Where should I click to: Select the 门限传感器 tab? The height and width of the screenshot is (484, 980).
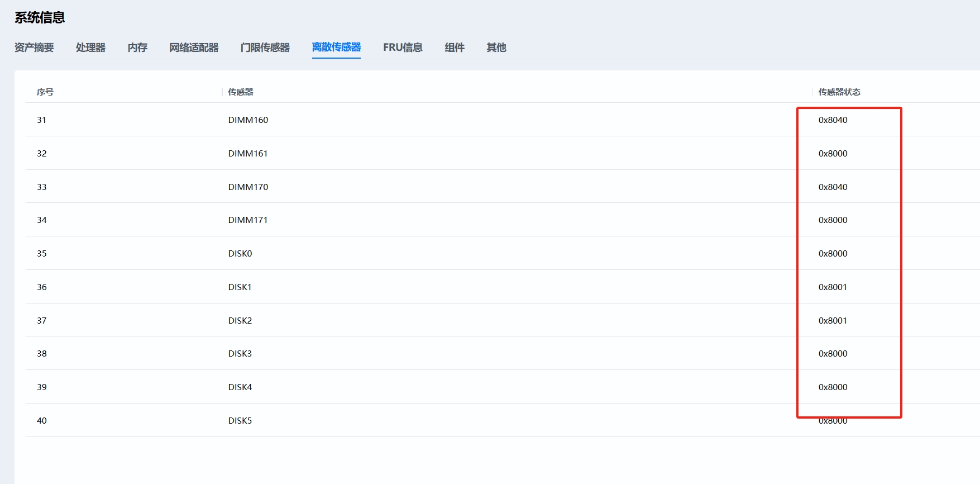click(265, 48)
